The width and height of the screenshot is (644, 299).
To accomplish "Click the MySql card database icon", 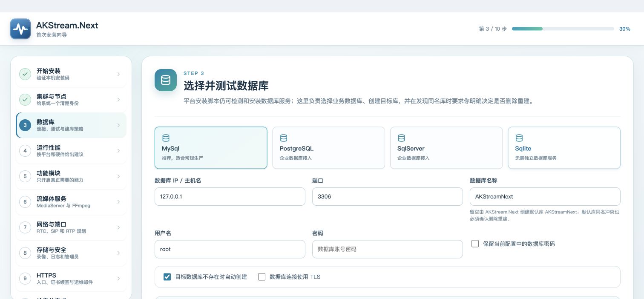I will click(166, 138).
